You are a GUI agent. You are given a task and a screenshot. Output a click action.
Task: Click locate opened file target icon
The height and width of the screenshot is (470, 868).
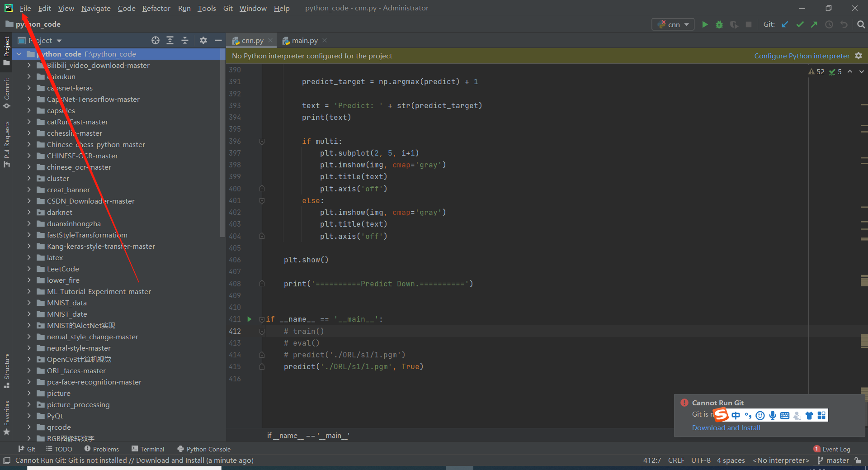click(x=156, y=40)
